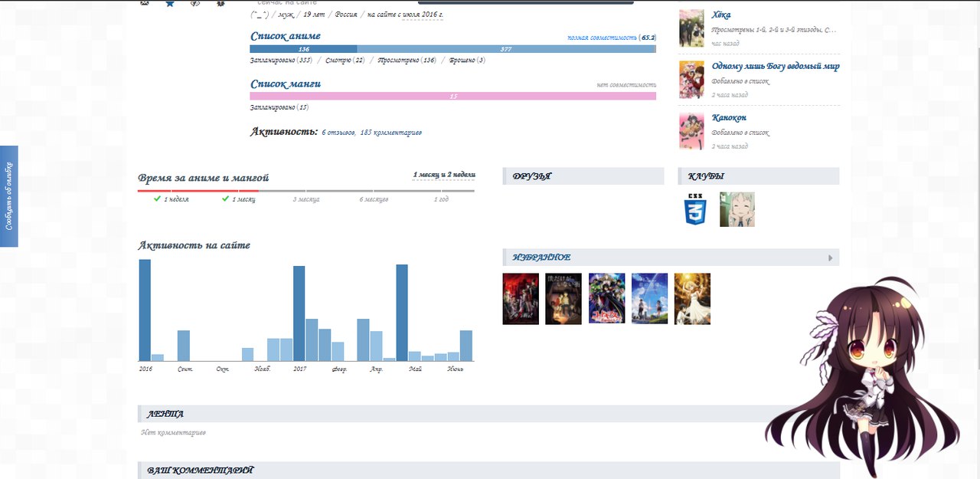Click the vertical Сообщить об ошибке side button

click(8, 196)
